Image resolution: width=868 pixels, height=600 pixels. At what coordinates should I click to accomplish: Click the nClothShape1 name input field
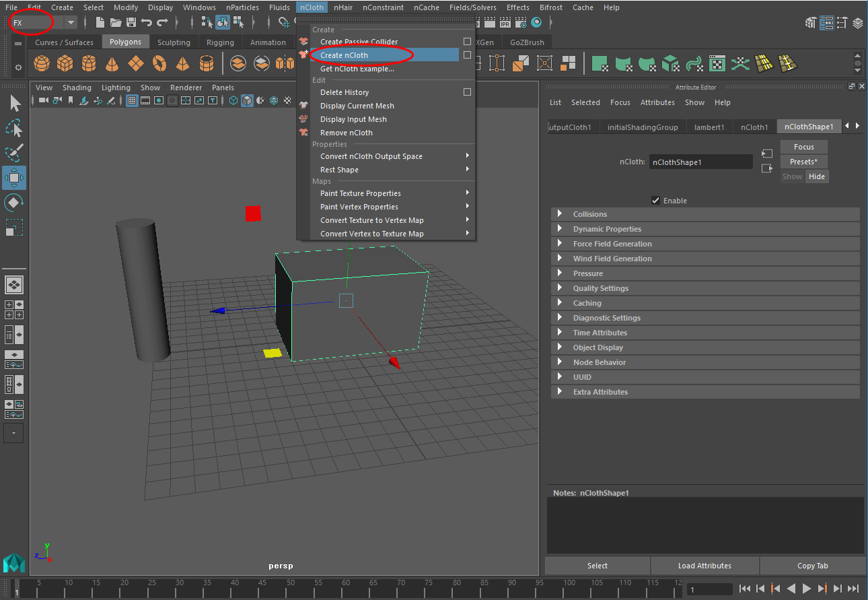tap(700, 162)
